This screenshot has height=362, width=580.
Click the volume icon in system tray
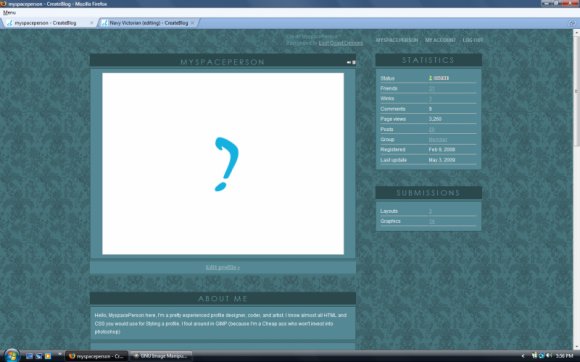(x=549, y=356)
